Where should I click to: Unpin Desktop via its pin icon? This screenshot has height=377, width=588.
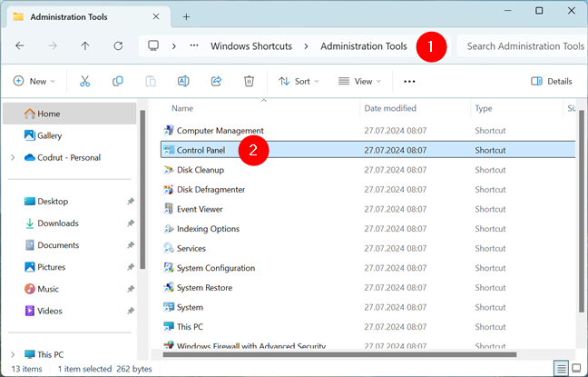[130, 202]
